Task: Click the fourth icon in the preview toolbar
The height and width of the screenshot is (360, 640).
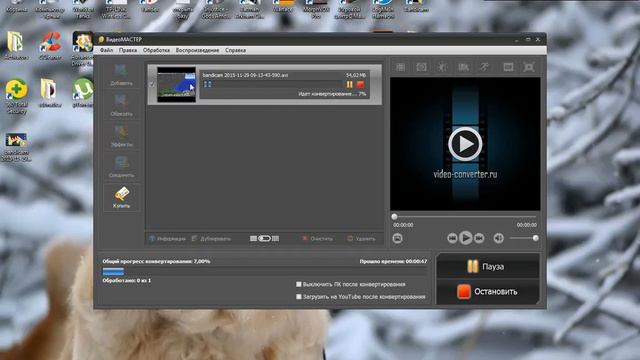Action: click(x=463, y=67)
